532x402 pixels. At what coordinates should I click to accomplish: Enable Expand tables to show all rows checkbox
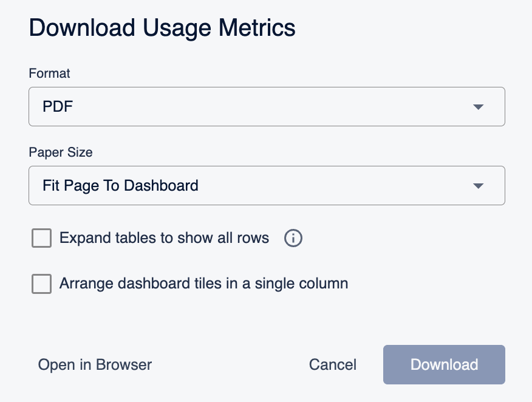(x=41, y=238)
